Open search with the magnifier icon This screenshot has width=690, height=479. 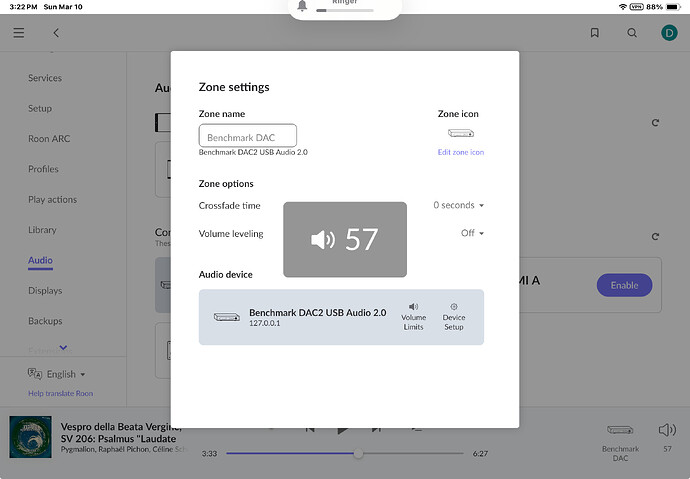coord(632,33)
